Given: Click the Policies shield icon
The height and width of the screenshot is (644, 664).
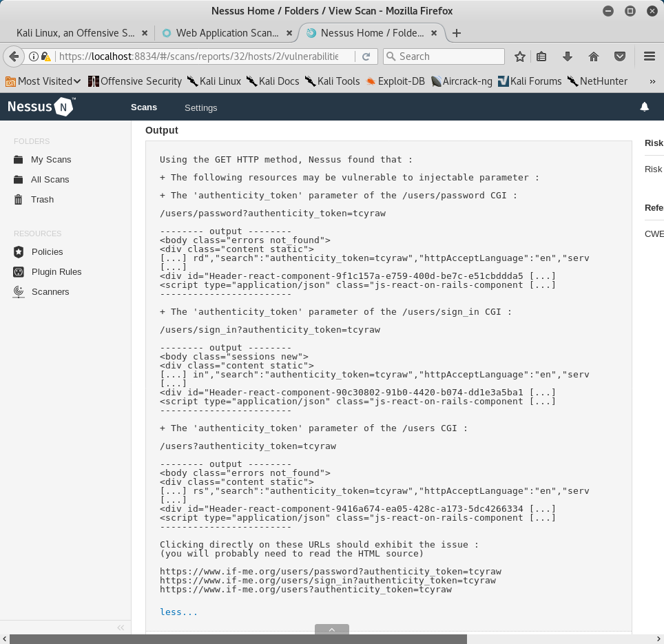Looking at the screenshot, I should tap(19, 252).
